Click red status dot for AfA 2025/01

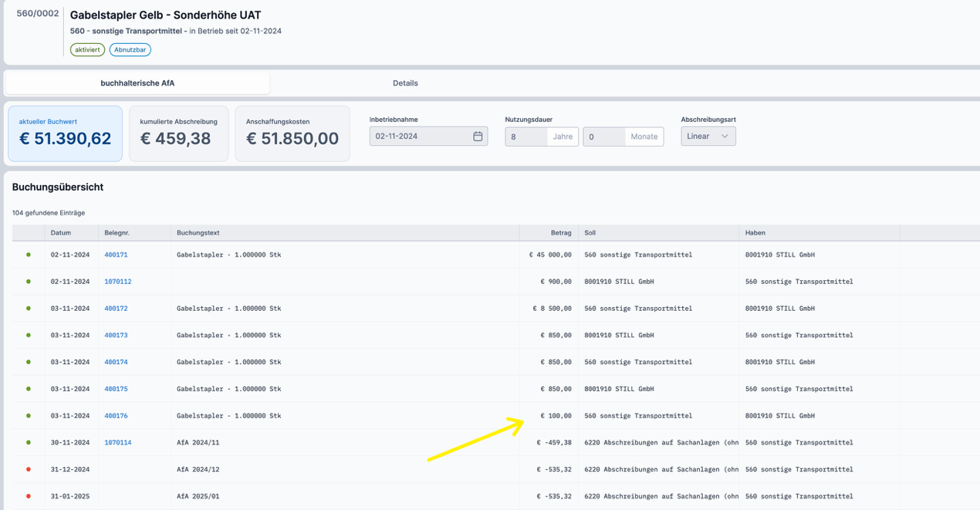click(x=29, y=496)
